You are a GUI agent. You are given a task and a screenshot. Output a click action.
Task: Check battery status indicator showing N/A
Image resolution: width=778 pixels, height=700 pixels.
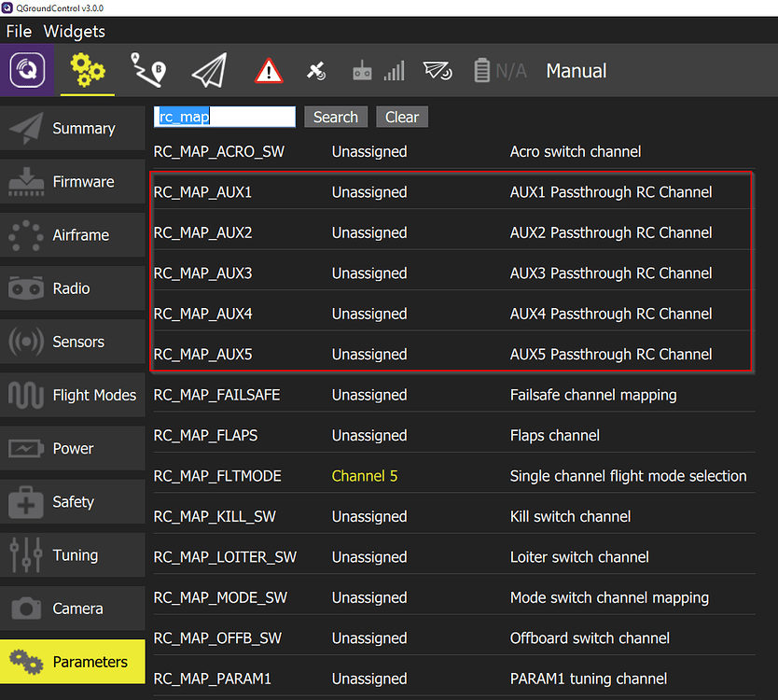tap(494, 70)
